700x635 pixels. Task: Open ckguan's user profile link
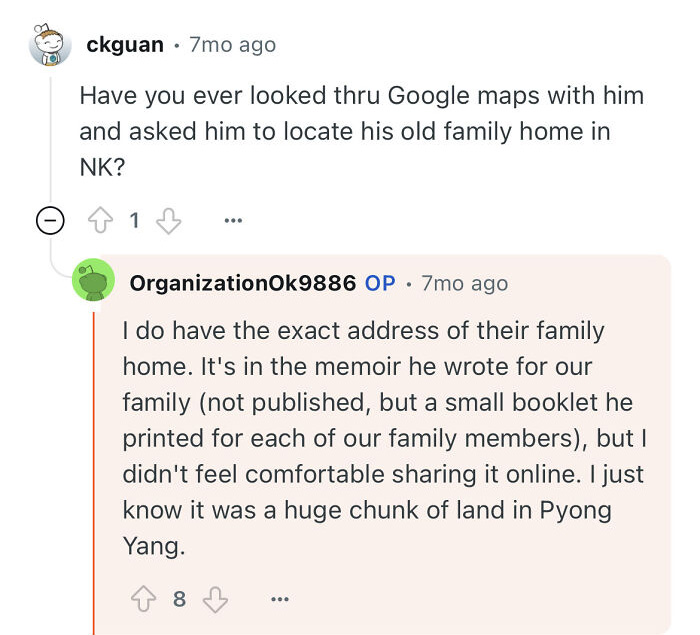coord(125,45)
